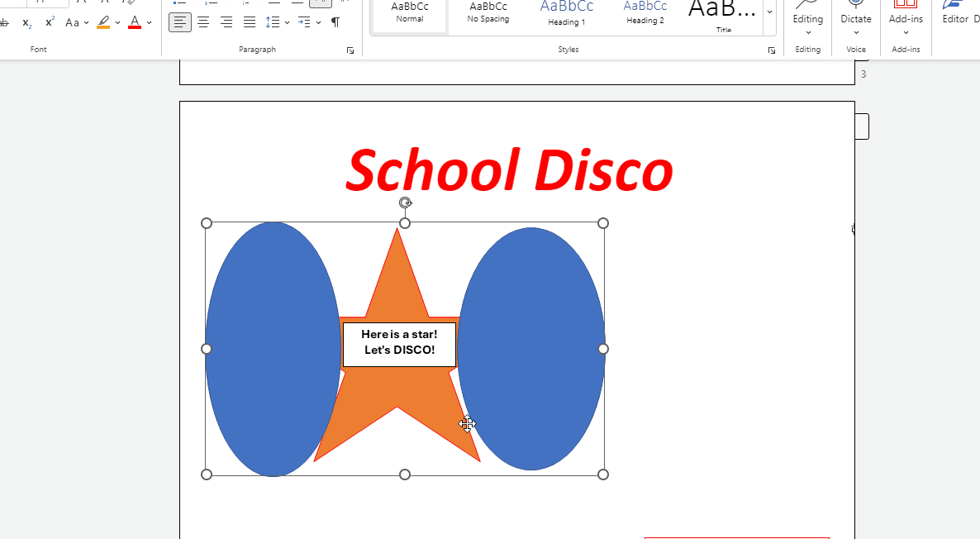Expand line spacing options arrow
The image size is (980, 539).
pos(287,22)
